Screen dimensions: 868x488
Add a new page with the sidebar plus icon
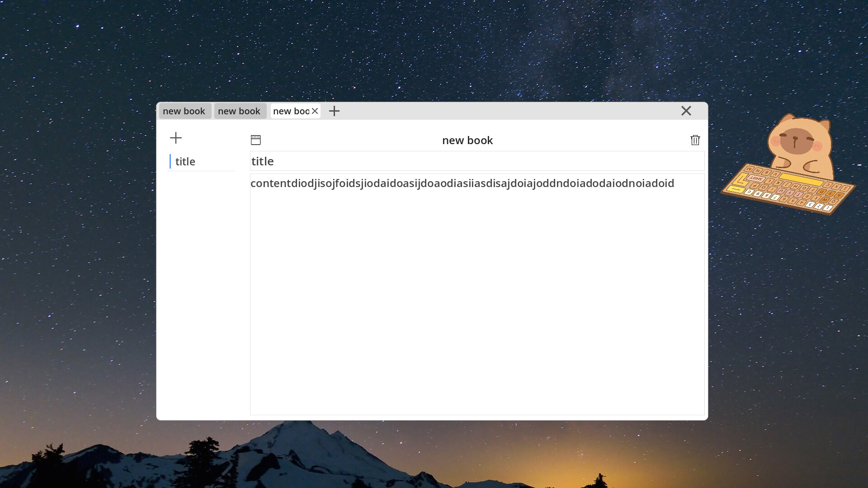pyautogui.click(x=176, y=138)
